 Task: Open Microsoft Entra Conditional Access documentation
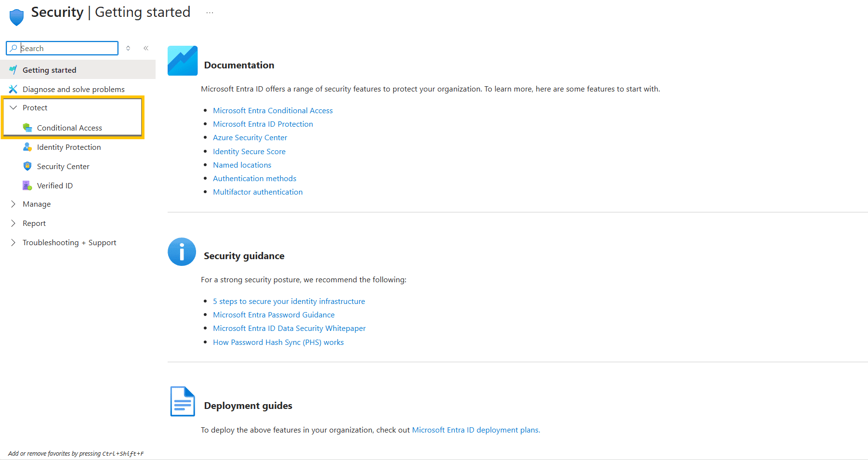pos(273,110)
